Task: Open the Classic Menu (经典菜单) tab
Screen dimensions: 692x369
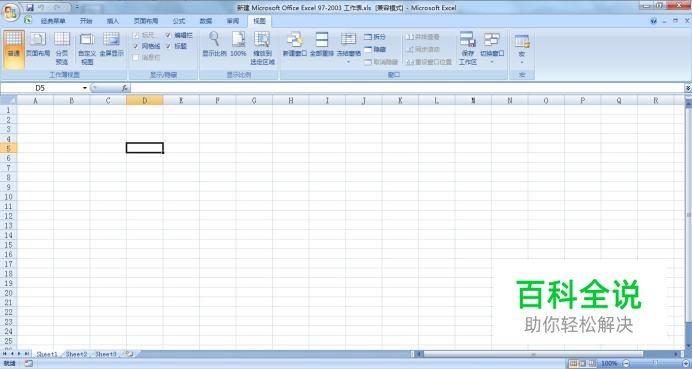Action: pos(53,21)
